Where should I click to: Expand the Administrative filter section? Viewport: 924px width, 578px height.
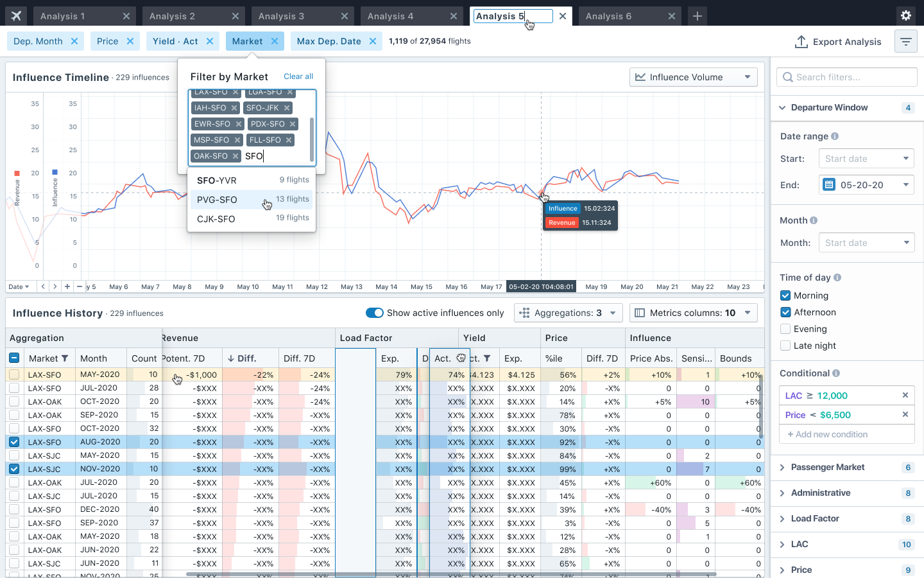(x=847, y=493)
